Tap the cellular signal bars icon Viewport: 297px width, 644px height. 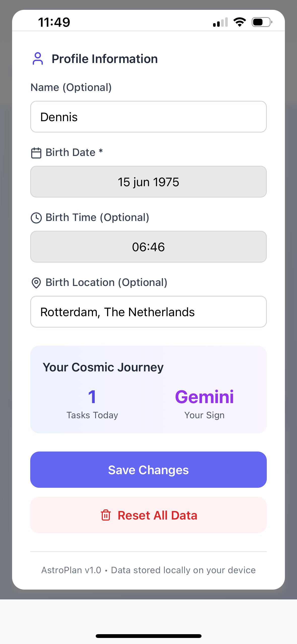[220, 22]
